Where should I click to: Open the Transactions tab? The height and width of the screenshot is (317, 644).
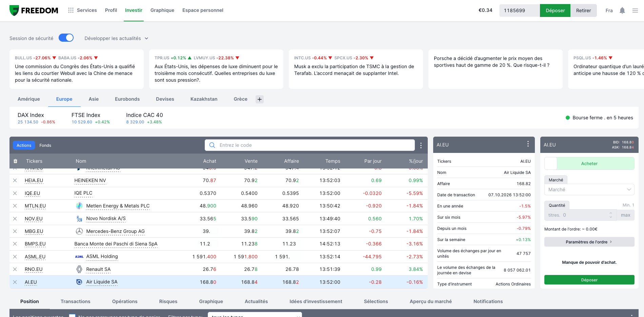(x=76, y=301)
